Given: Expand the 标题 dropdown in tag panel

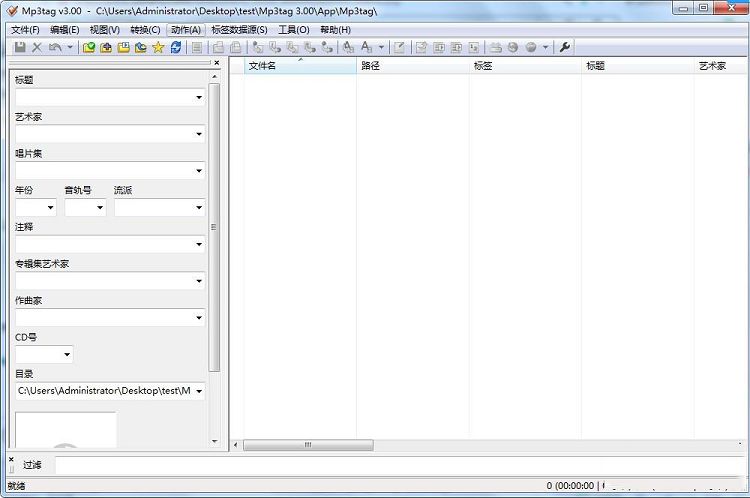Looking at the screenshot, I should (x=199, y=97).
